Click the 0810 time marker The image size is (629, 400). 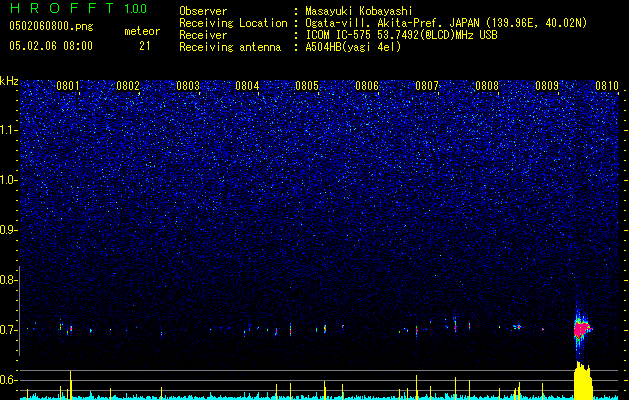tap(607, 86)
